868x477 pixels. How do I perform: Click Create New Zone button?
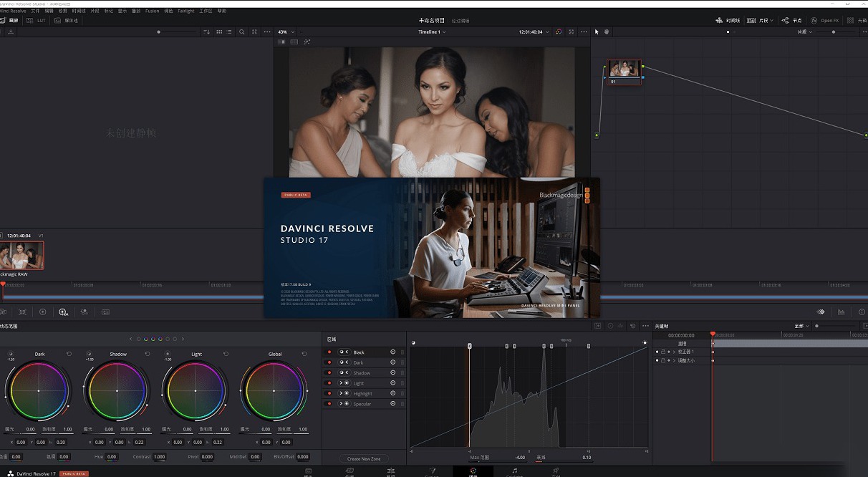pyautogui.click(x=364, y=458)
